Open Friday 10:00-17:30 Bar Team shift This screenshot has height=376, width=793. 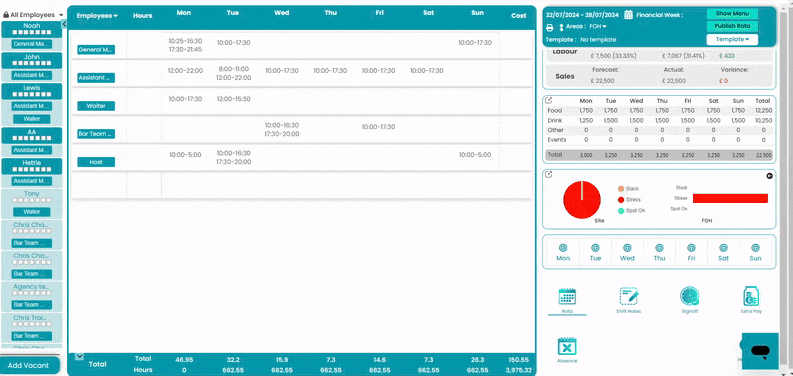[x=379, y=127]
